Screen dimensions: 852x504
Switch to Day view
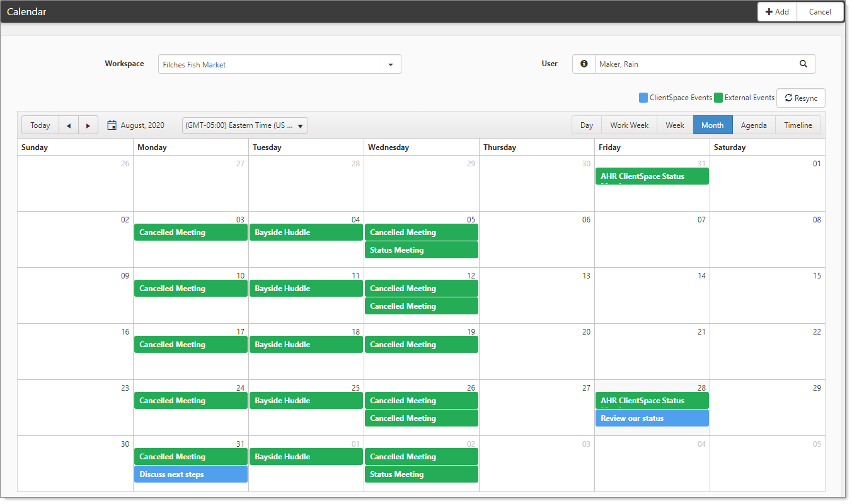click(x=587, y=125)
